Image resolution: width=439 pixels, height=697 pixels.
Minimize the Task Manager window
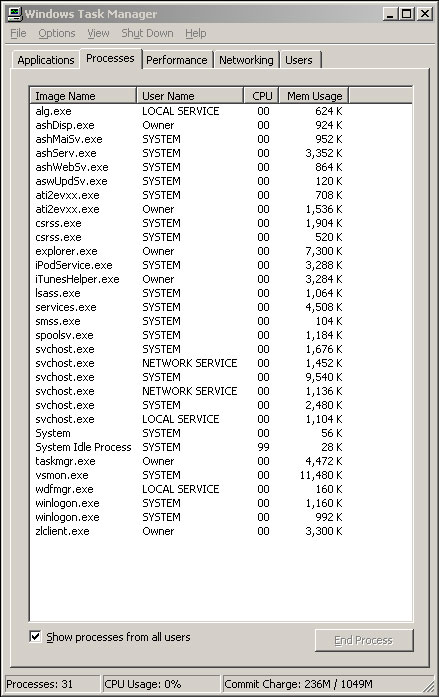[390, 14]
